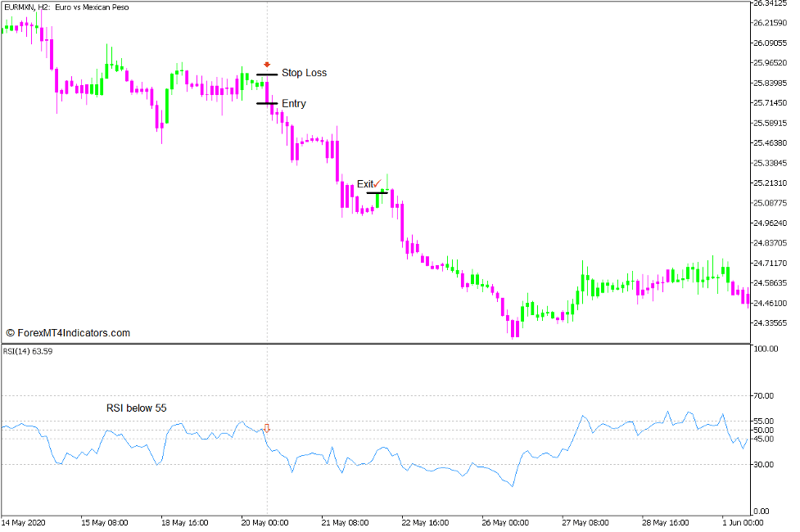Open the ForexMT4Indicators.com copyright link
The width and height of the screenshot is (800, 532).
pos(68,333)
